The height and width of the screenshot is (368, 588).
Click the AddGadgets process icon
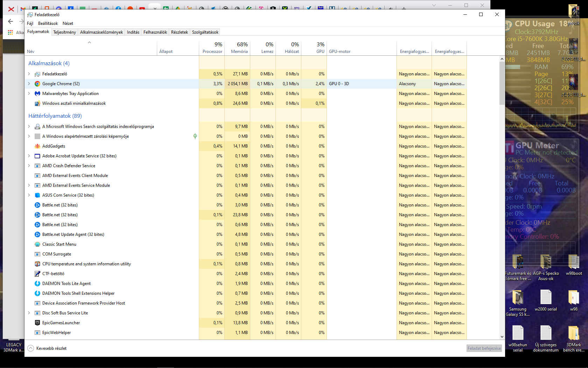click(x=37, y=146)
